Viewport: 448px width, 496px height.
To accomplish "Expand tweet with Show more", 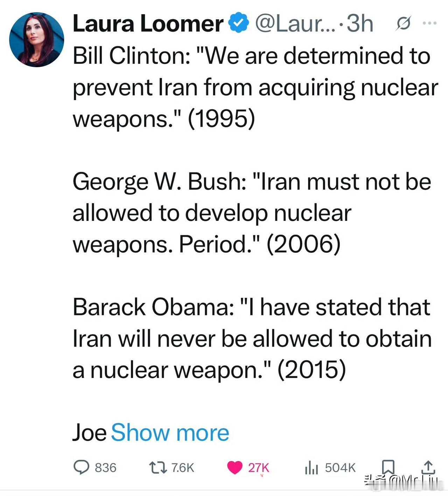I will pyautogui.click(x=170, y=433).
